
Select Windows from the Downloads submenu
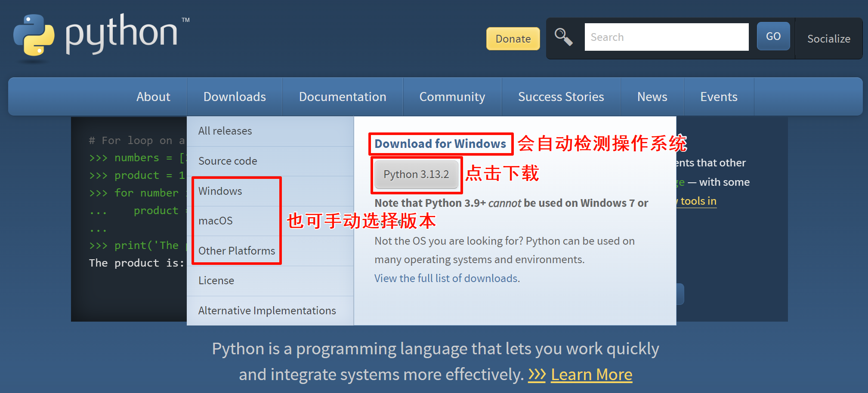click(220, 191)
